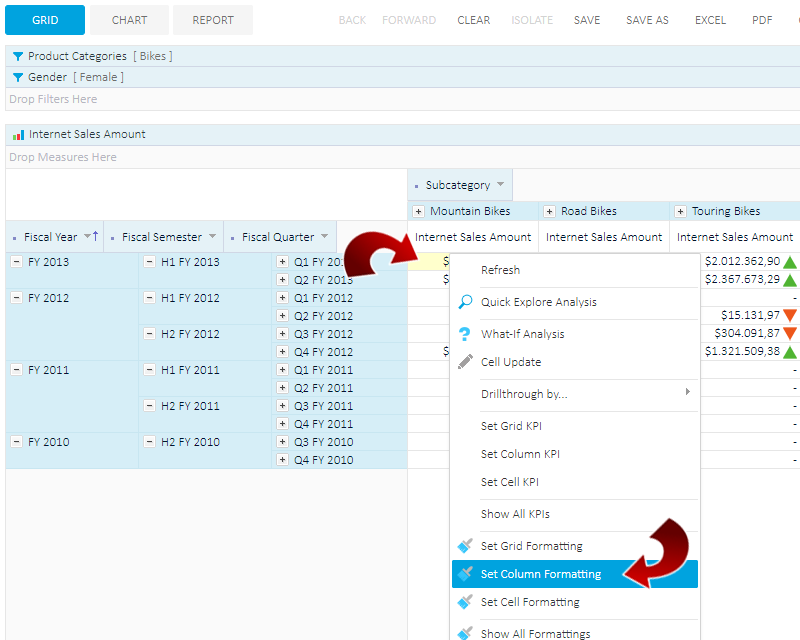Click the Internet Sales Amount header under Mountain Bikes
This screenshot has height=640, width=800.
coord(473,237)
